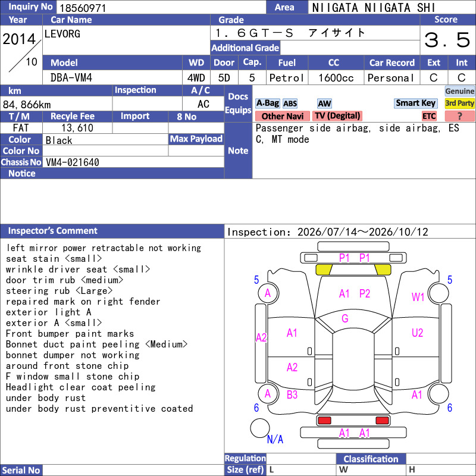Click the car name LEVORG

coord(62,34)
